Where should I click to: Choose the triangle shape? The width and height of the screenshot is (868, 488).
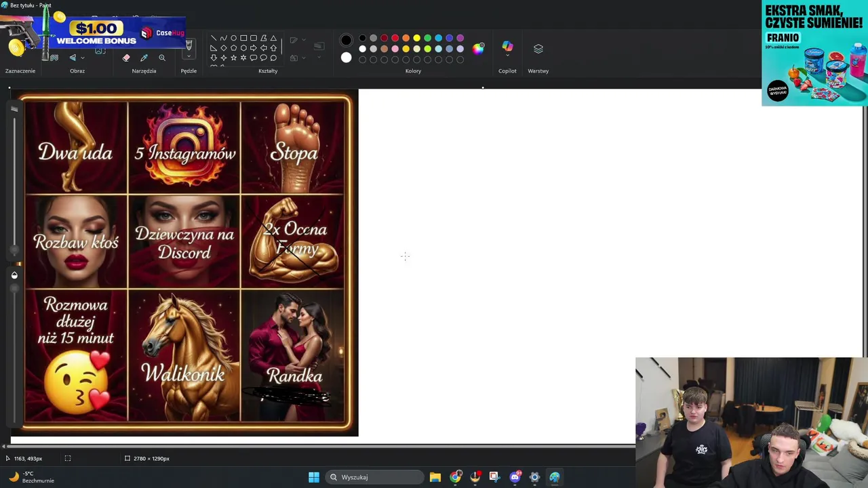pyautogui.click(x=273, y=38)
